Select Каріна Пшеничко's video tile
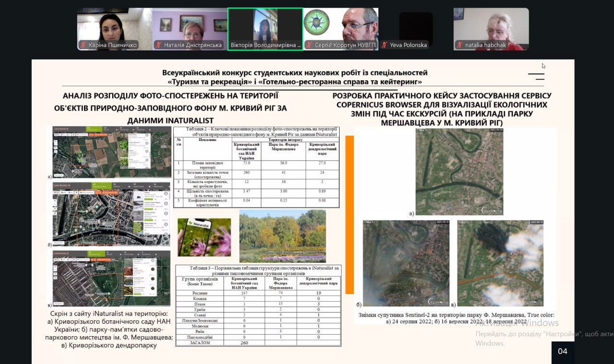 (x=115, y=29)
